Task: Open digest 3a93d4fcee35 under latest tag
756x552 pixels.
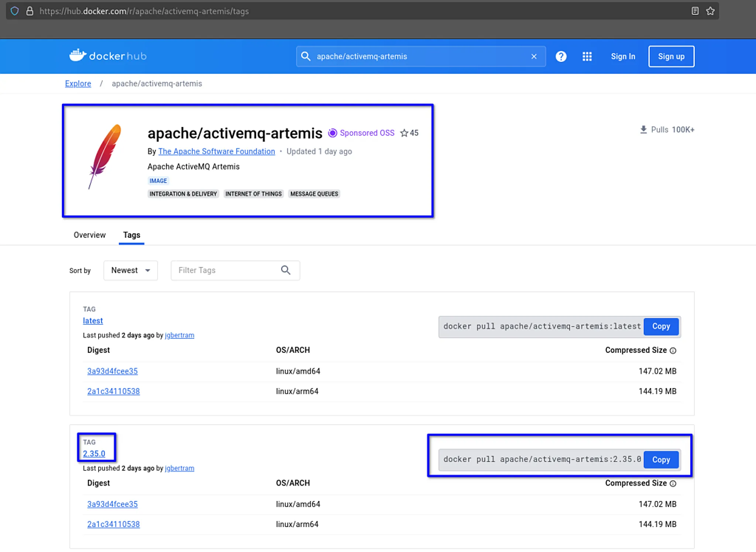Action: point(112,371)
